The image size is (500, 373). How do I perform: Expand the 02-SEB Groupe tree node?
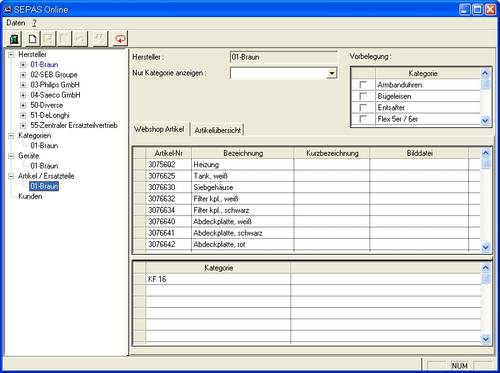click(x=23, y=75)
